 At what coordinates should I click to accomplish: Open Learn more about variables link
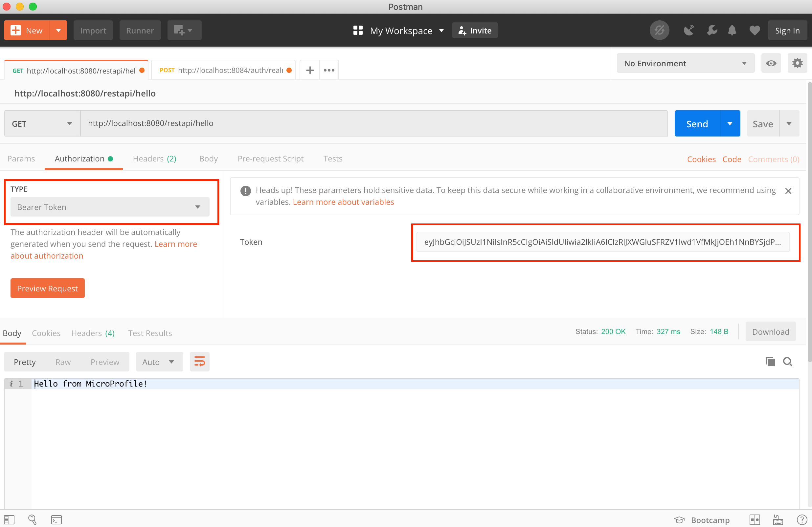(343, 202)
